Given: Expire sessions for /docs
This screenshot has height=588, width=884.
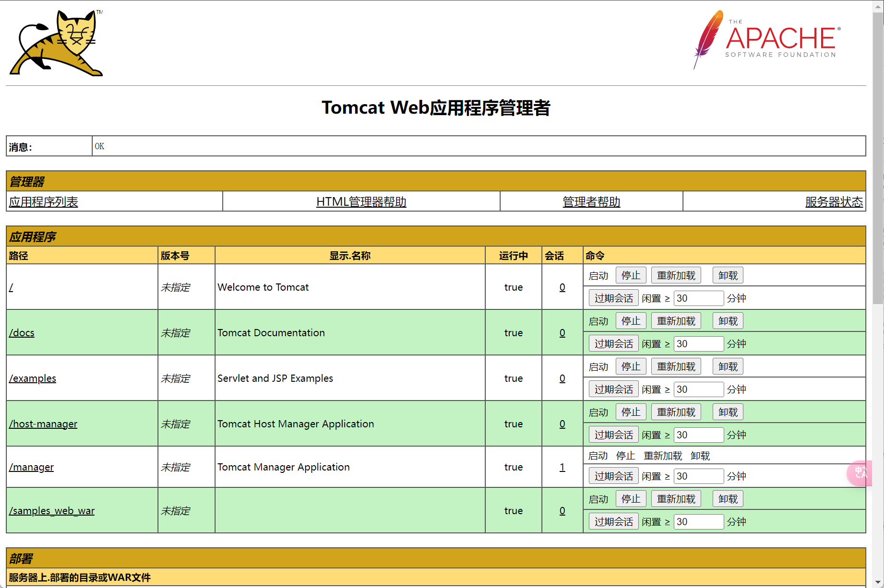Looking at the screenshot, I should [x=614, y=343].
